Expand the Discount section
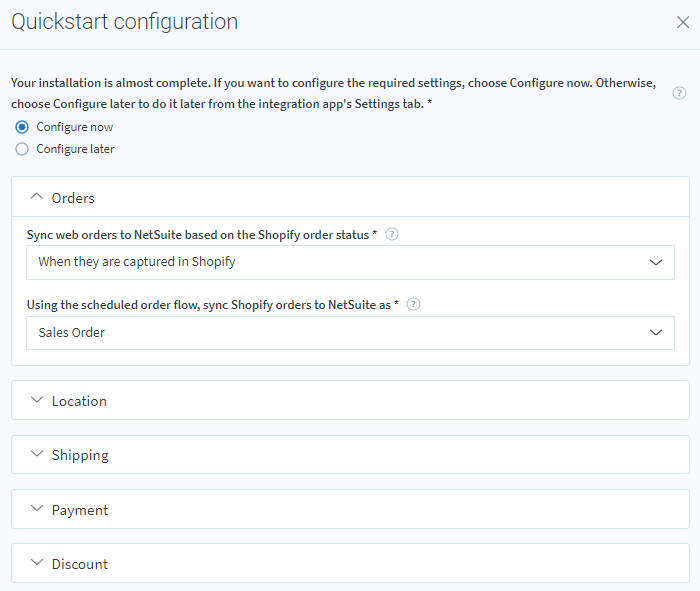The height and width of the screenshot is (591, 700). pyautogui.click(x=350, y=563)
